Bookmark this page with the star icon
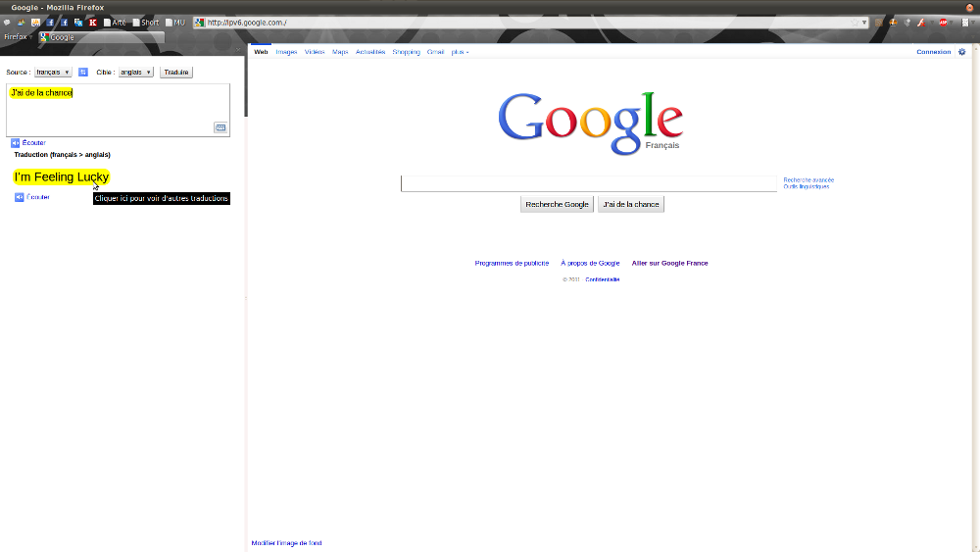 click(855, 23)
